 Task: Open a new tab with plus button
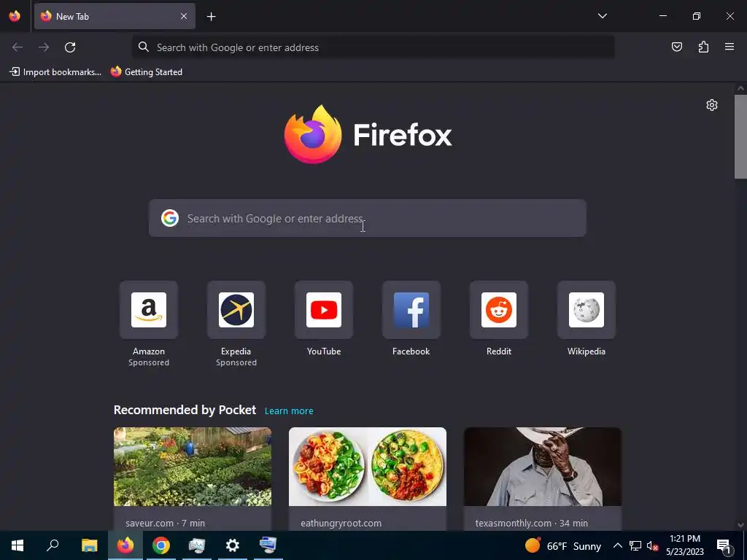[x=211, y=17]
